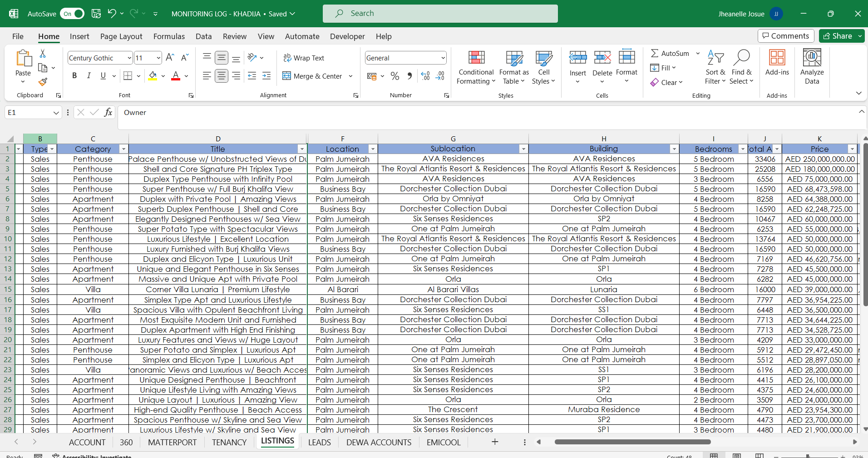The width and height of the screenshot is (868, 458).
Task: Click in the Search box
Action: pyautogui.click(x=440, y=14)
